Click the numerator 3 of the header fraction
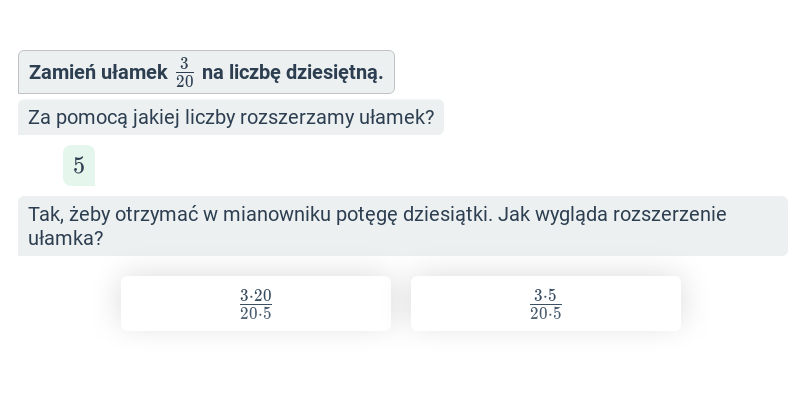This screenshot has height=400, width=800. coord(185,63)
